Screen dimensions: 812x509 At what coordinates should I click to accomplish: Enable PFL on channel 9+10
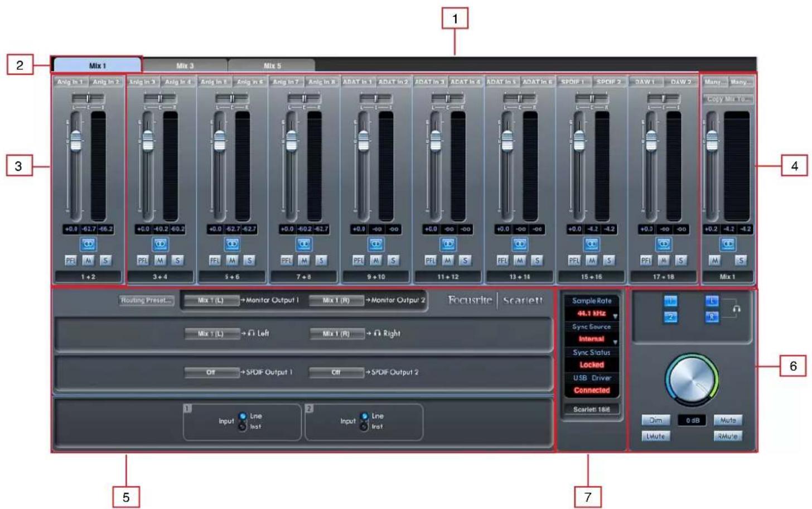(358, 261)
